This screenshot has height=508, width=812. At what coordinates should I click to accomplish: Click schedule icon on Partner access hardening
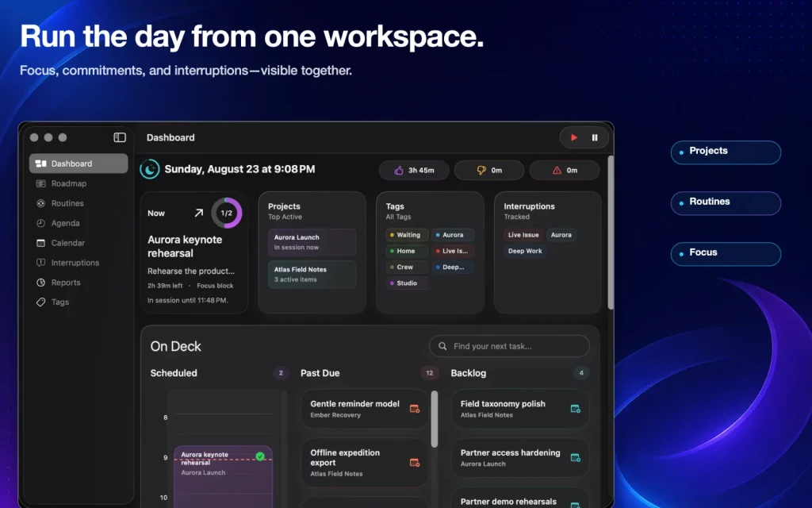coord(575,458)
